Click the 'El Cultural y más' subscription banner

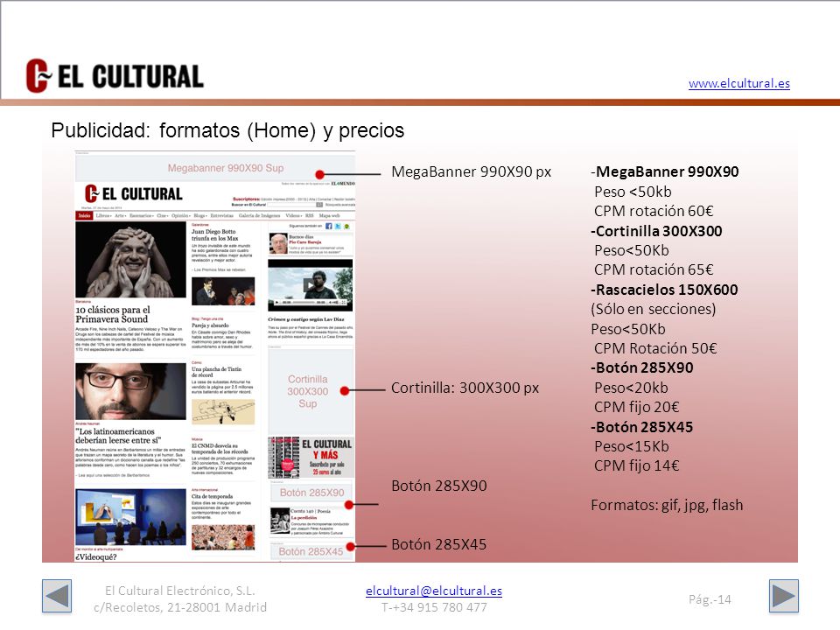pyautogui.click(x=311, y=458)
